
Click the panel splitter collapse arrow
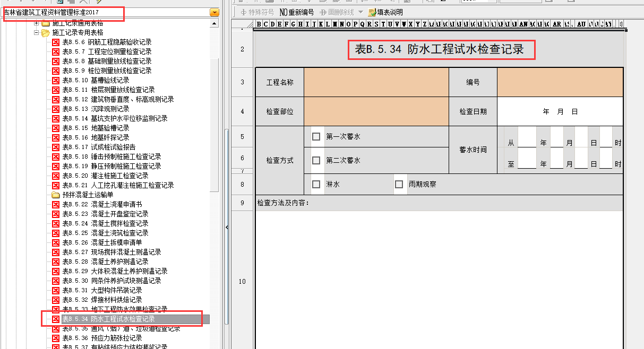227,227
